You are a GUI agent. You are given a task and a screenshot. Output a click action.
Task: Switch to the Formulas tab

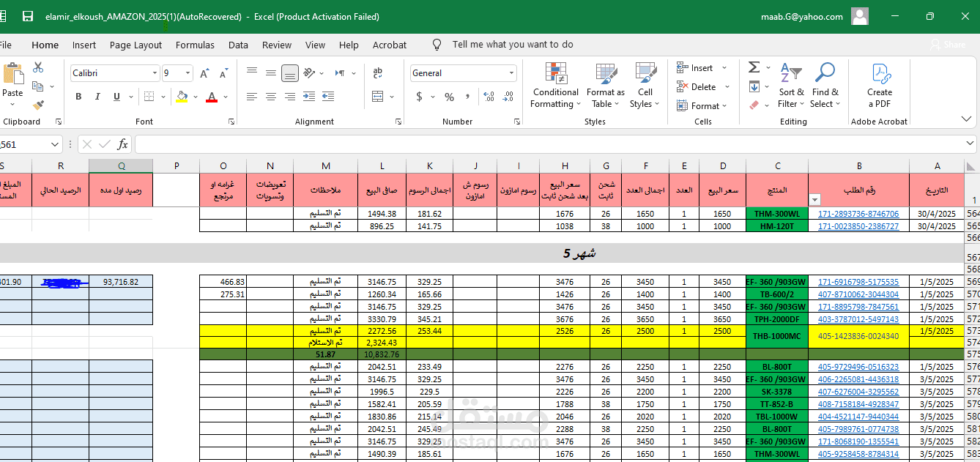coord(195,45)
